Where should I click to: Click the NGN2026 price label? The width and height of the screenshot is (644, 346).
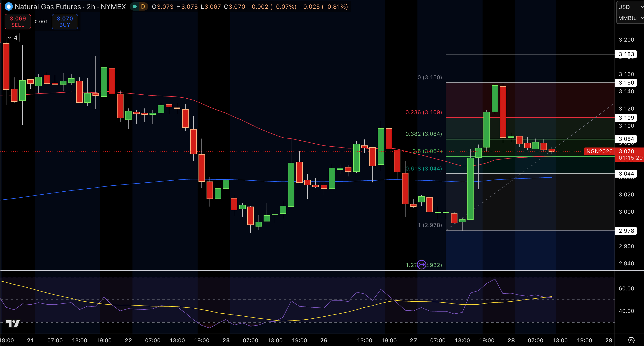coord(599,151)
